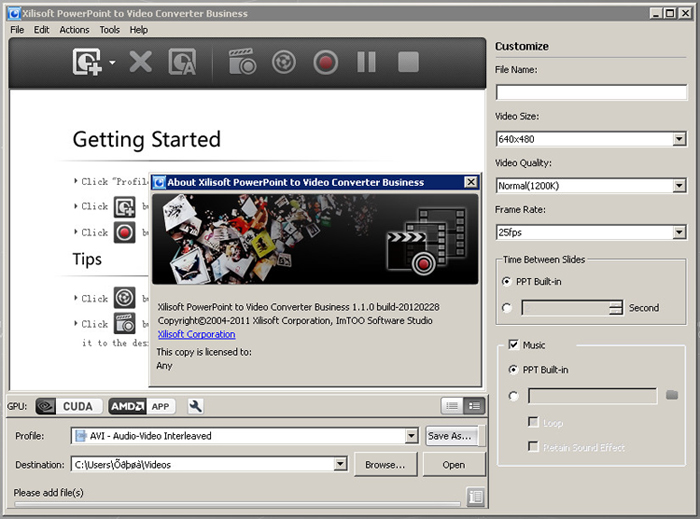The width and height of the screenshot is (700, 519).
Task: Click the conversion progress bar
Action: click(x=237, y=504)
